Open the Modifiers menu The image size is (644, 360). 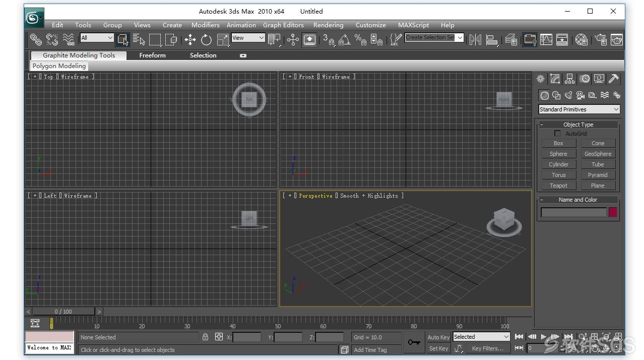click(205, 25)
